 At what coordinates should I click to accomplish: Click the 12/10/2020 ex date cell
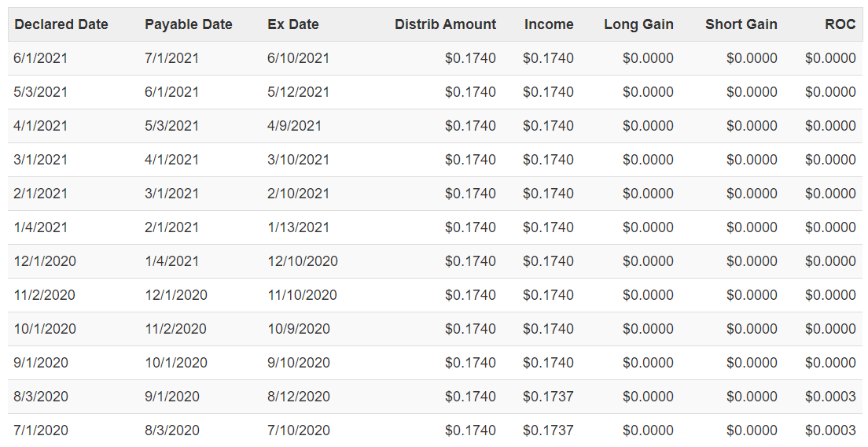[x=302, y=261]
